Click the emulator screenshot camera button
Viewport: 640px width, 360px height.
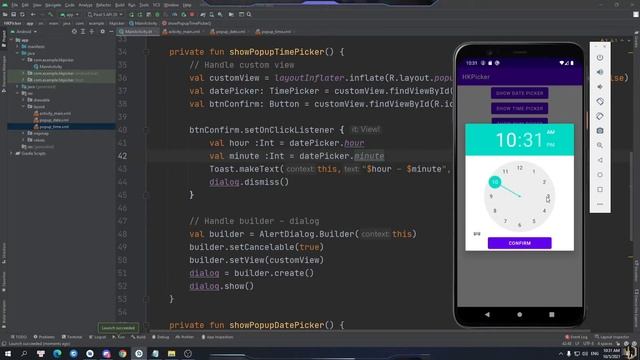(600, 131)
